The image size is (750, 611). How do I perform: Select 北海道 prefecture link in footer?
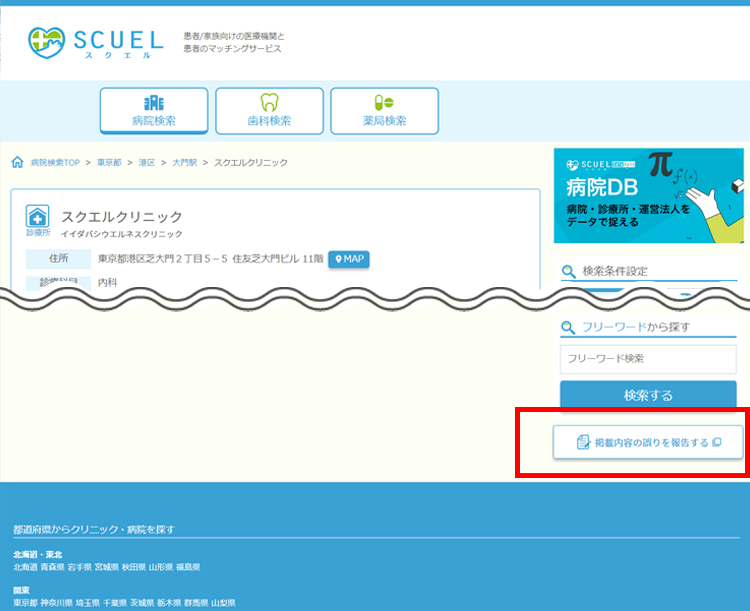coord(26,567)
